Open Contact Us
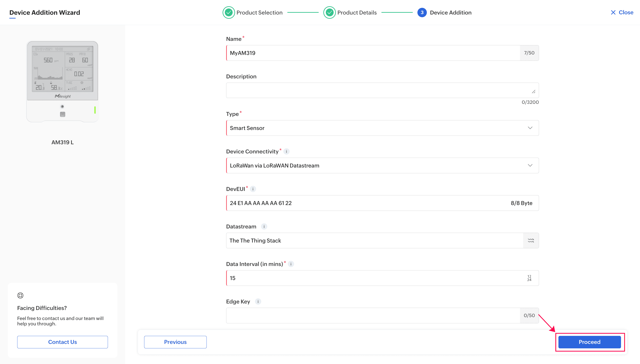 (x=62, y=342)
